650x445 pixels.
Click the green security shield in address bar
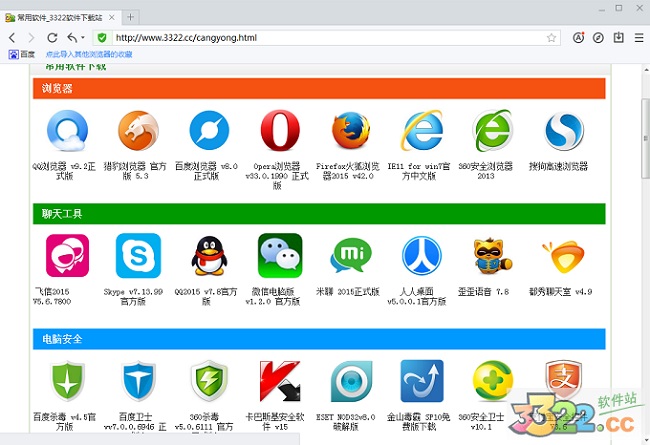[x=102, y=38]
